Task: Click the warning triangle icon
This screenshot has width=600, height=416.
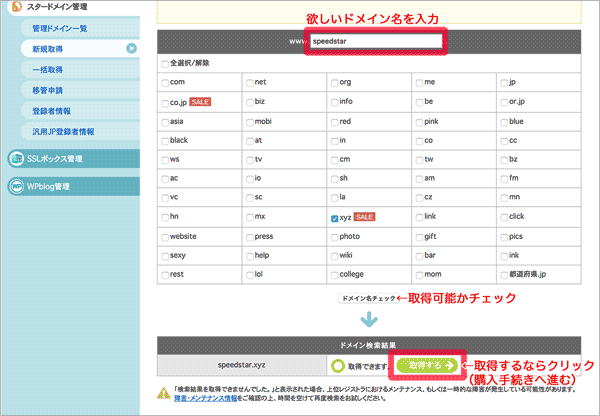Action: [x=164, y=393]
